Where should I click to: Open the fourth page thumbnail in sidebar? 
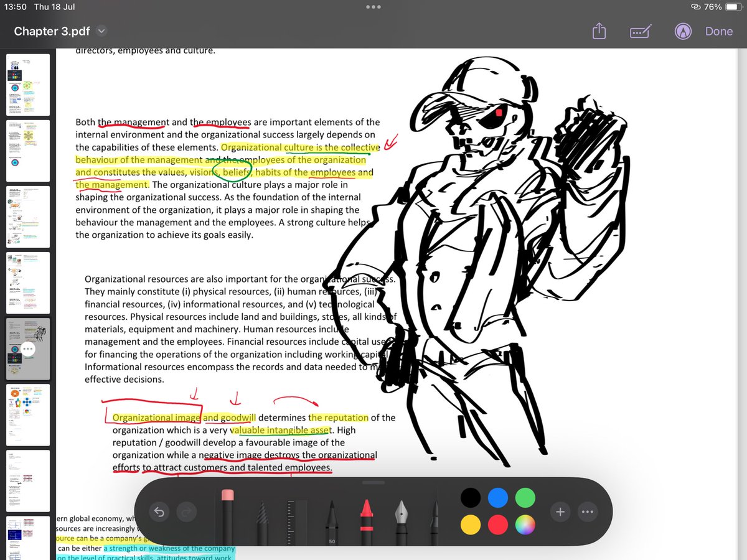coord(28,282)
